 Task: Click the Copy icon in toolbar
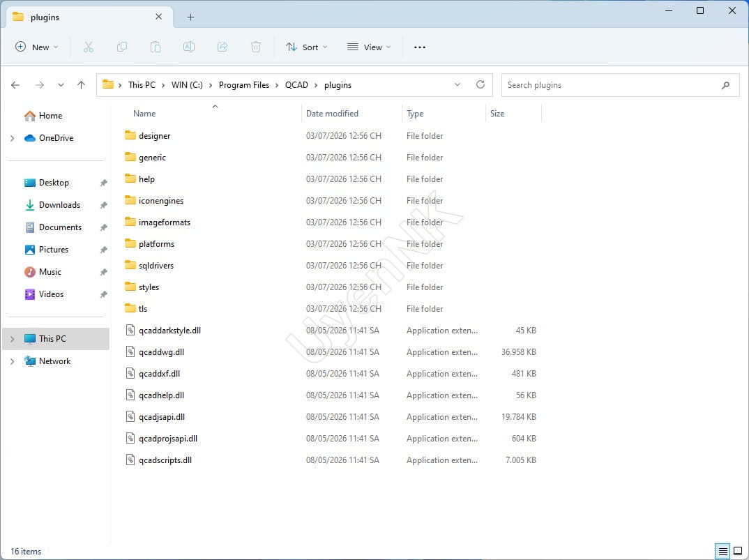click(x=122, y=47)
